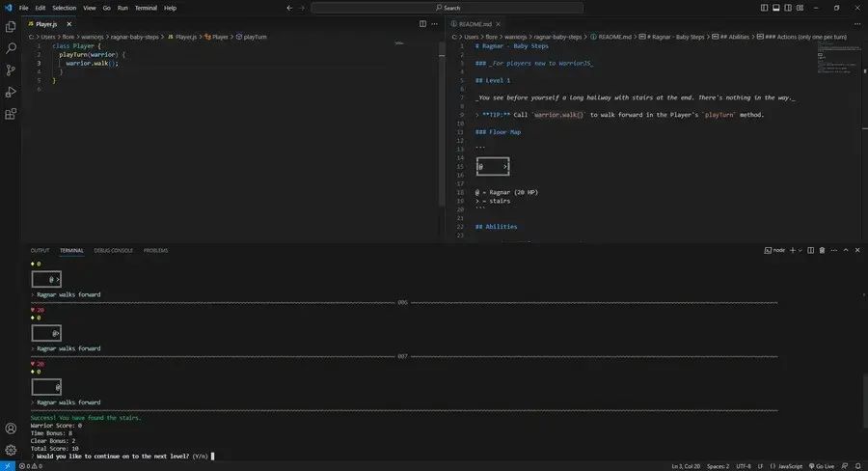This screenshot has width=868, height=471.
Task: Click the playTurn breadcrumb in Player.js
Action: [x=252, y=37]
